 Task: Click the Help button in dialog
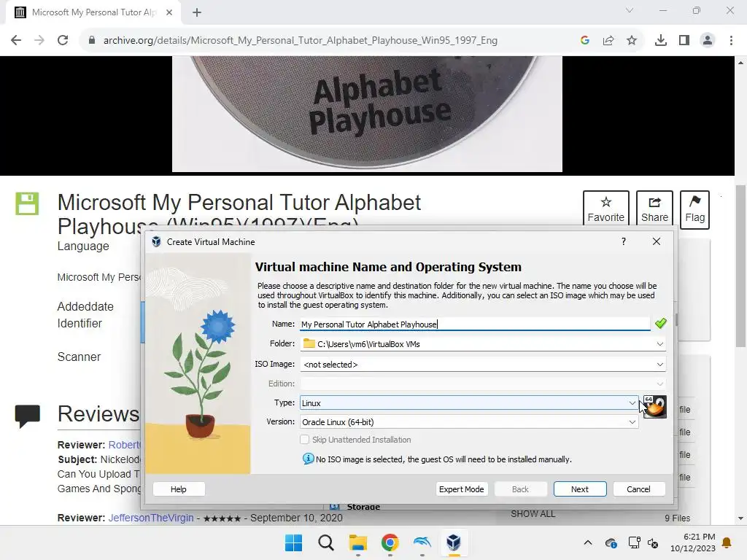click(x=179, y=489)
